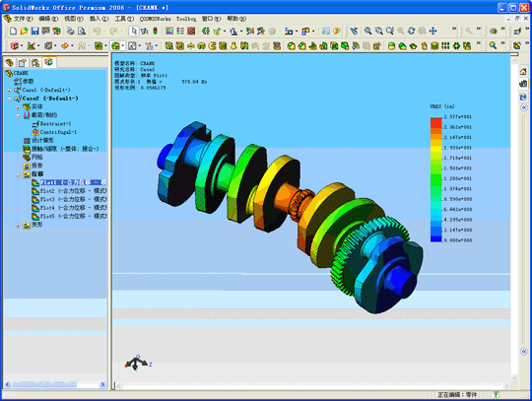This screenshot has width=532, height=401.
Task: Click the Pan four-arrow icon
Action: [x=432, y=32]
